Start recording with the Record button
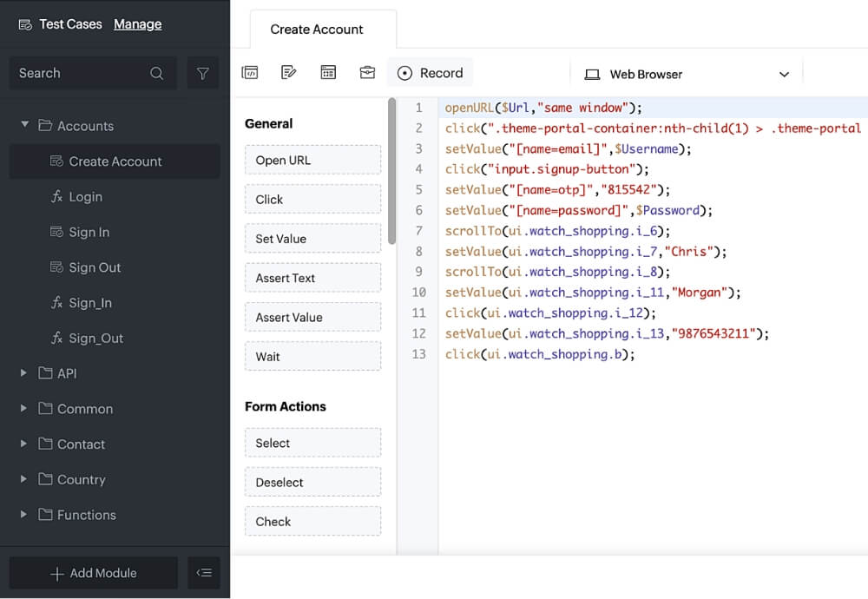Image resolution: width=868 pixels, height=599 pixels. (431, 74)
